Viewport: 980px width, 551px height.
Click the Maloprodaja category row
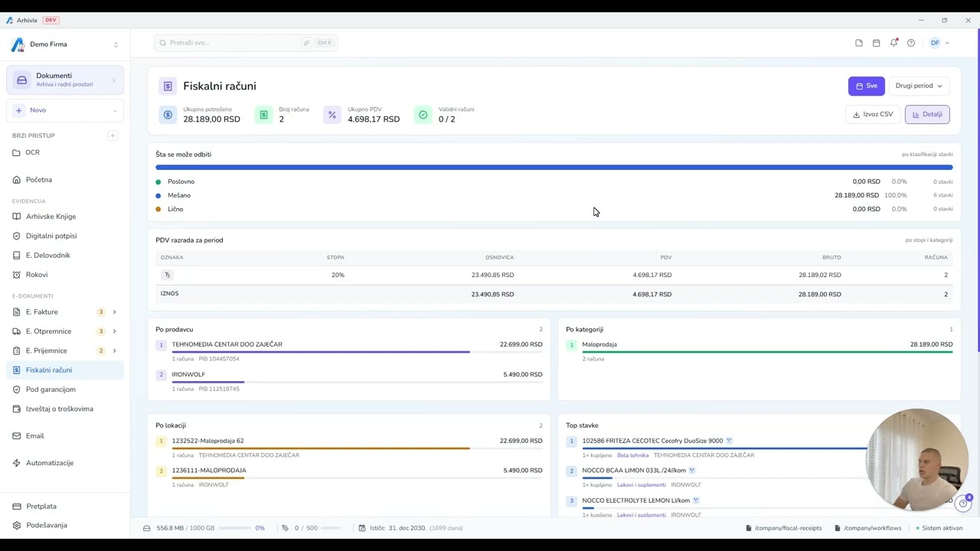tap(759, 350)
